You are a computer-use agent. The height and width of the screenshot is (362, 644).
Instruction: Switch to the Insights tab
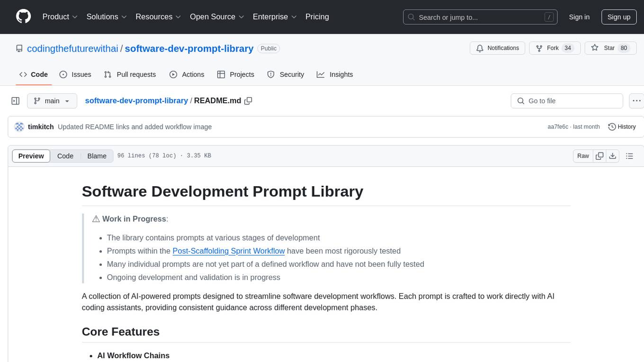(335, 74)
